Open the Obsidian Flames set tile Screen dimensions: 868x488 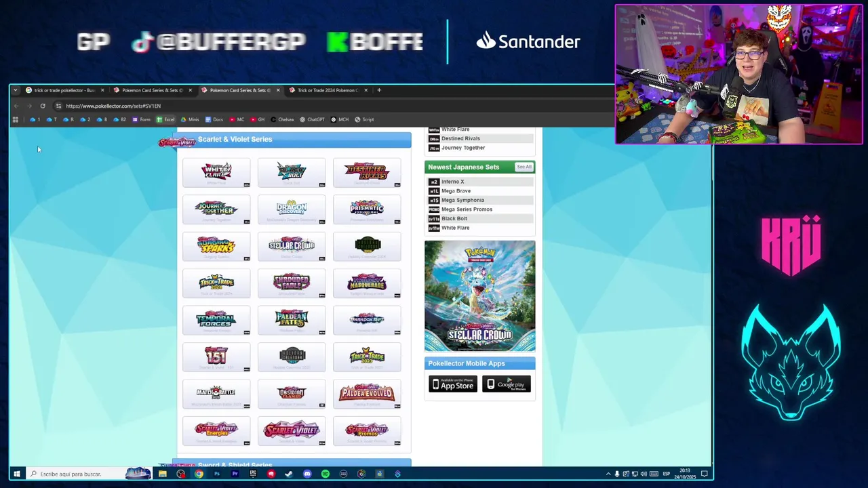tap(292, 394)
